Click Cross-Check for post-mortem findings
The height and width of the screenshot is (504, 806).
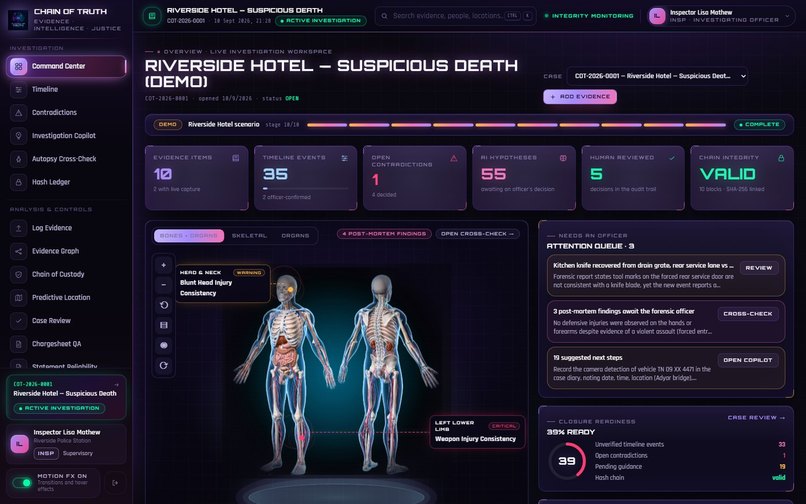pos(748,314)
